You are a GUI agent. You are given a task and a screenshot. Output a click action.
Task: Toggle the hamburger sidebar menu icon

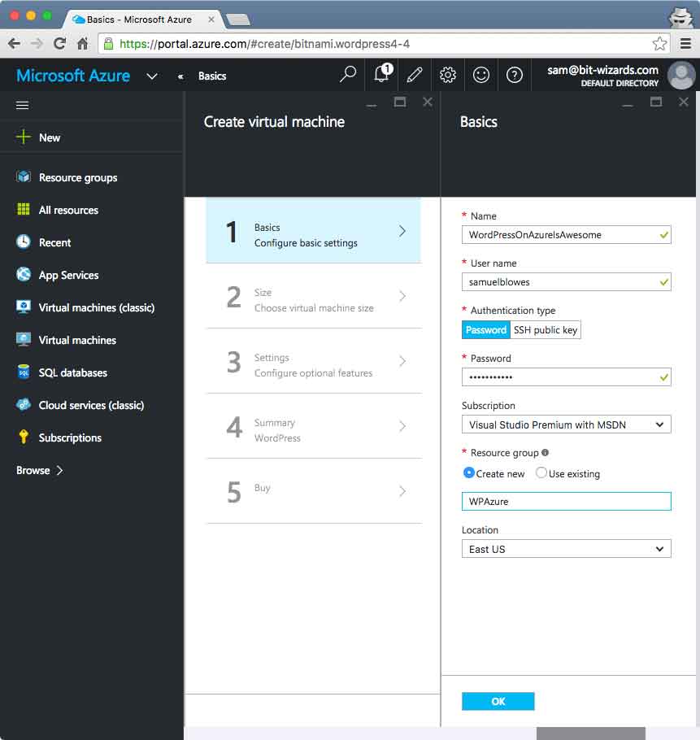(x=22, y=105)
